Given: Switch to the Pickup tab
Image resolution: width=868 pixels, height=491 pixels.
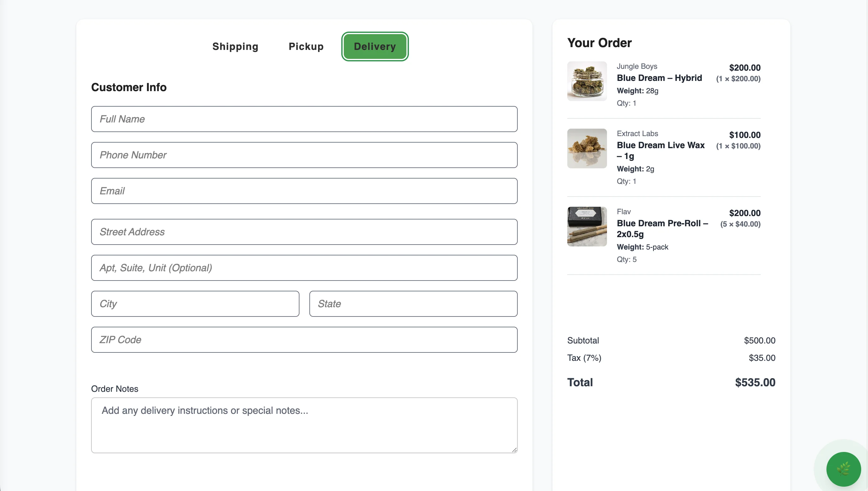Looking at the screenshot, I should tap(306, 46).
